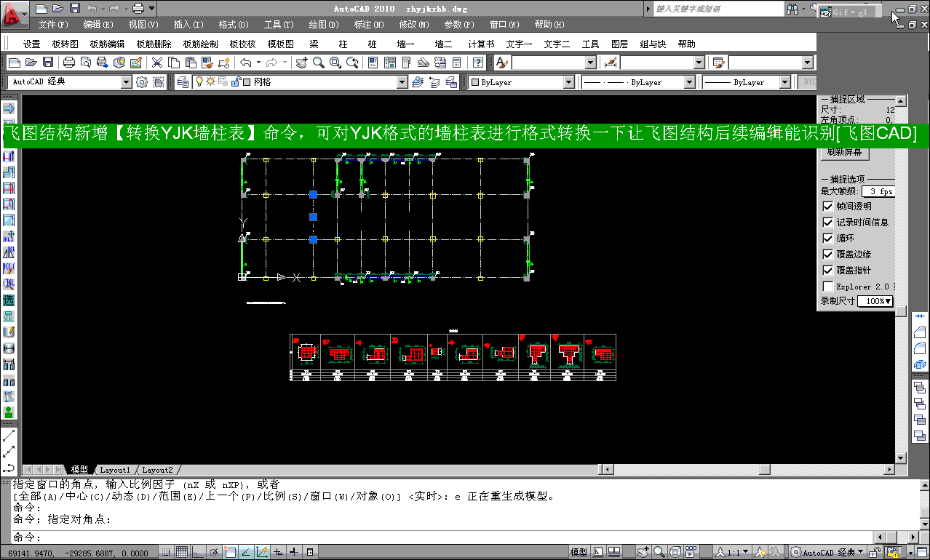Expand the ByLayer lineweight dropdown

[x=785, y=82]
